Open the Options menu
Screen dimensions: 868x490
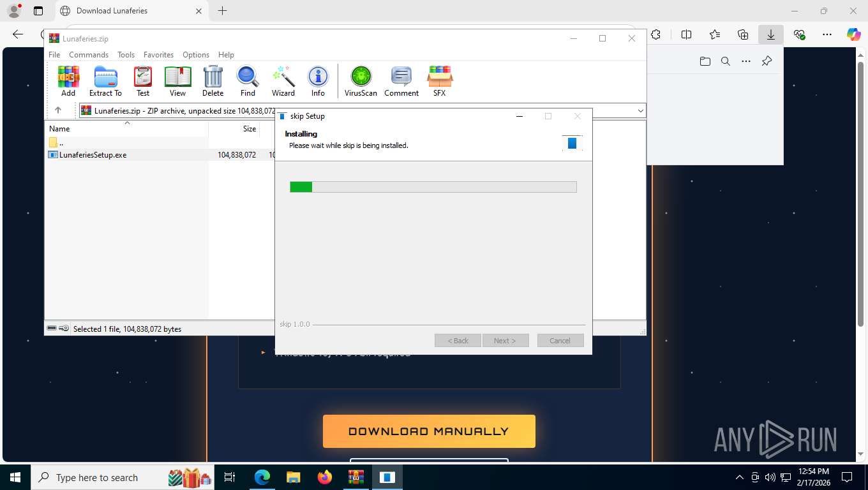tap(196, 55)
